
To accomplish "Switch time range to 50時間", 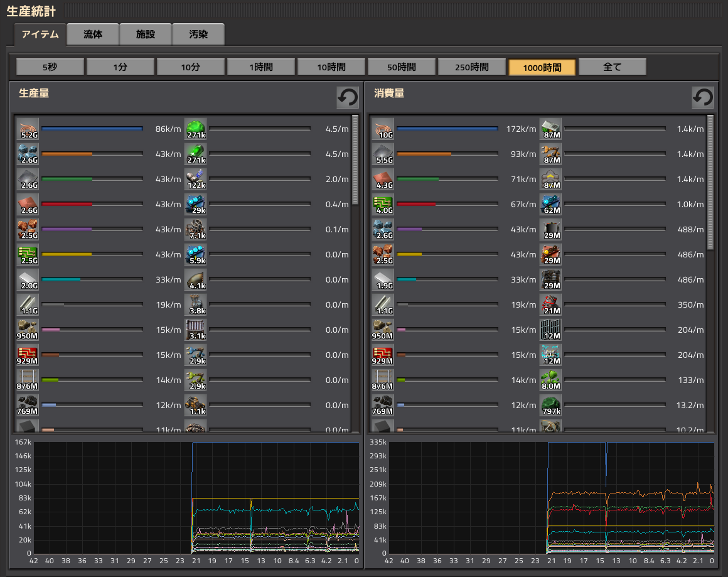I will tap(402, 67).
